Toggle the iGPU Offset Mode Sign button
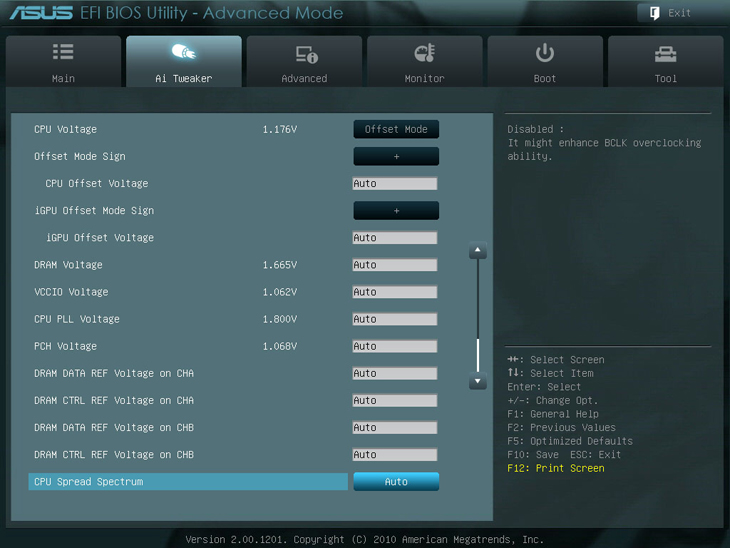This screenshot has width=730, height=548. coord(396,211)
